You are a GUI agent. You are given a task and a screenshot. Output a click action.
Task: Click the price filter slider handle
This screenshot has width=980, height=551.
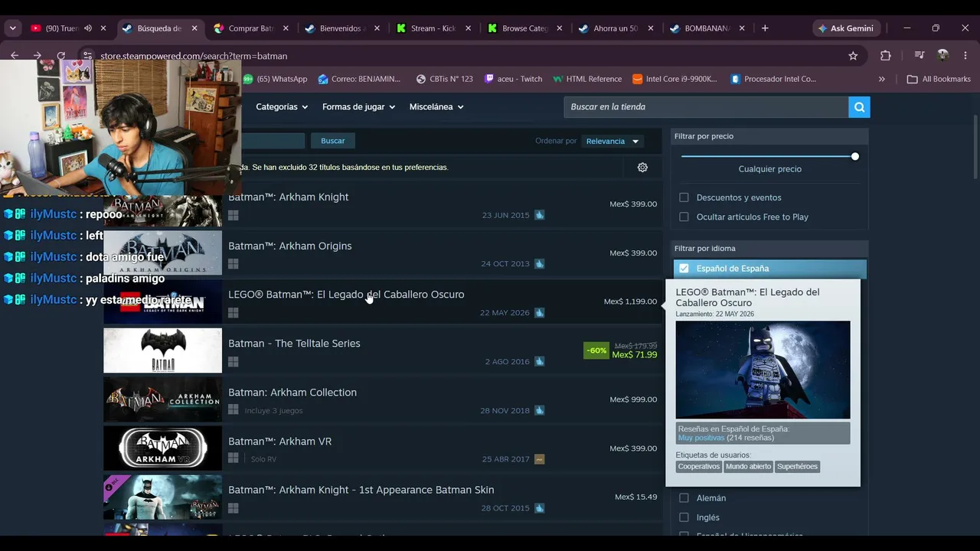tap(855, 157)
